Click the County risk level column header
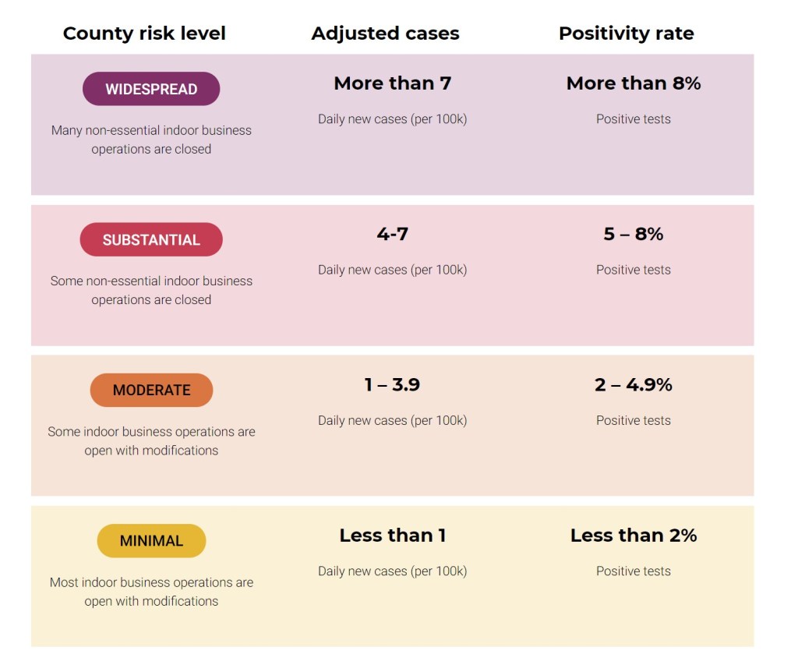This screenshot has height=672, width=798. (144, 34)
